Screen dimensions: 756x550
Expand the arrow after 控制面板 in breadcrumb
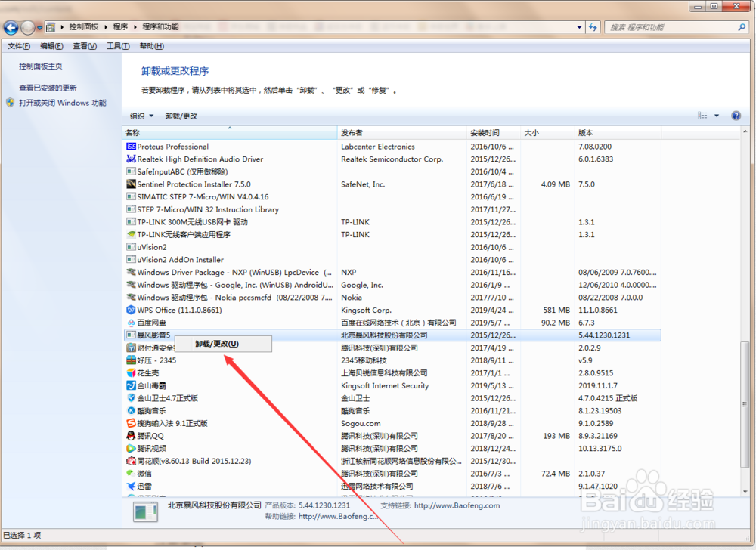(x=106, y=27)
